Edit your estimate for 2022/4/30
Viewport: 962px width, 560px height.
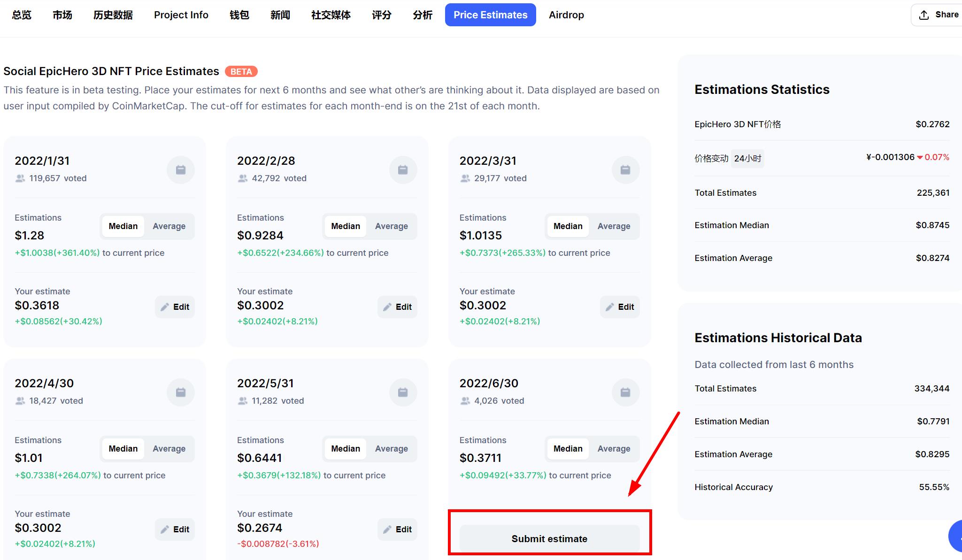(x=175, y=529)
